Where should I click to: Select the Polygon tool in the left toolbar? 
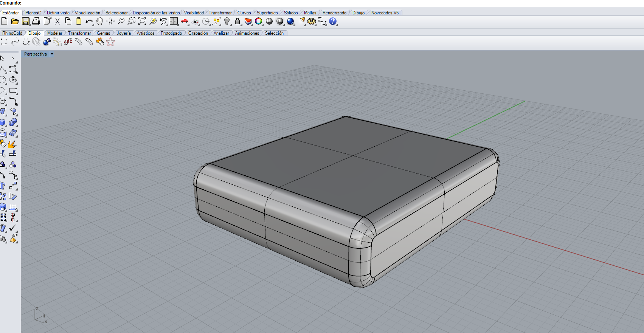click(3, 101)
